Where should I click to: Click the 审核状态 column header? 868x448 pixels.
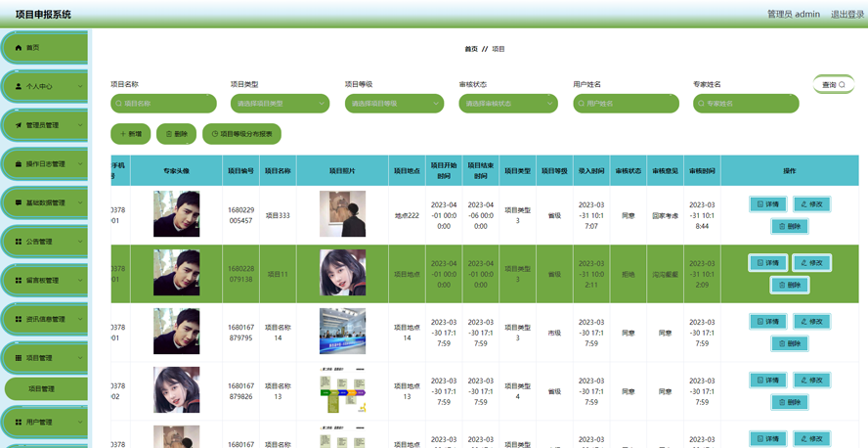[629, 171]
